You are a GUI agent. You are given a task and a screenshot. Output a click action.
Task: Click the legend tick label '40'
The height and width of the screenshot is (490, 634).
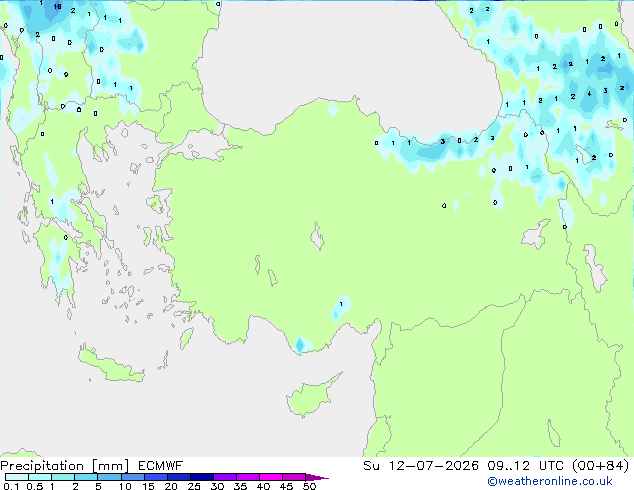tap(263, 486)
